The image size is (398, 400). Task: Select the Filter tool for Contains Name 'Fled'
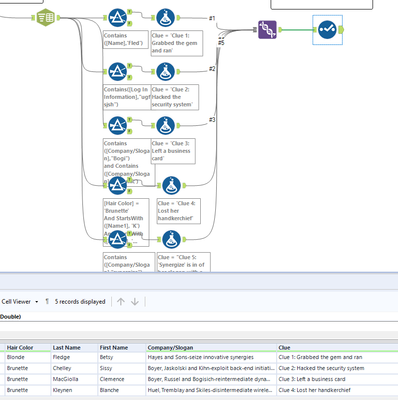(x=117, y=18)
